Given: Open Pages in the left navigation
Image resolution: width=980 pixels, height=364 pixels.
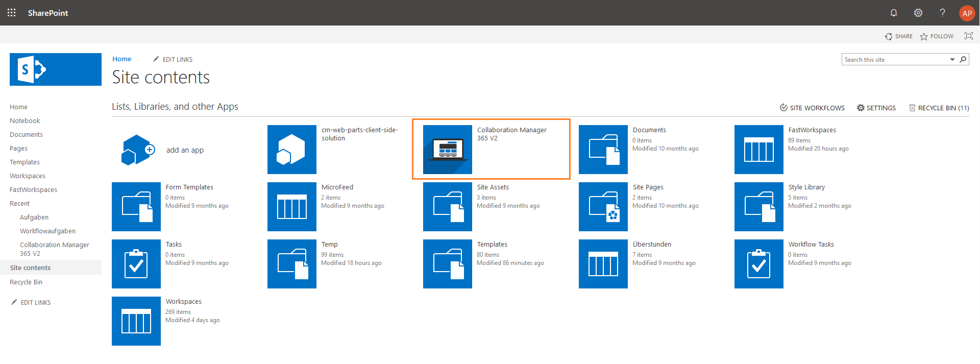Looking at the screenshot, I should (18, 149).
